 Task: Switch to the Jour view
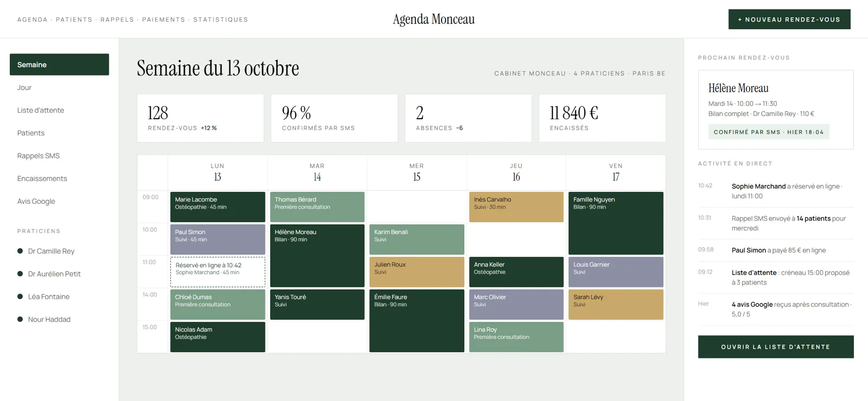pyautogui.click(x=59, y=87)
